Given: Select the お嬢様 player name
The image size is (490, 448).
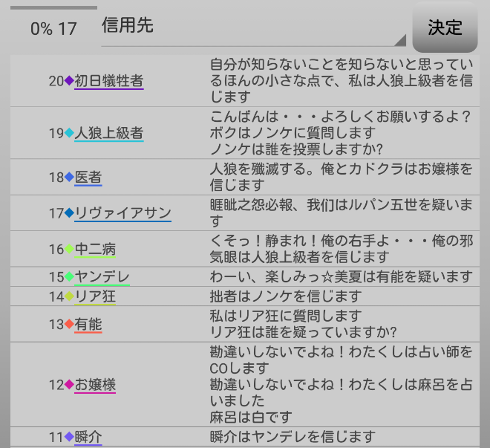Looking at the screenshot, I should click(x=95, y=385).
